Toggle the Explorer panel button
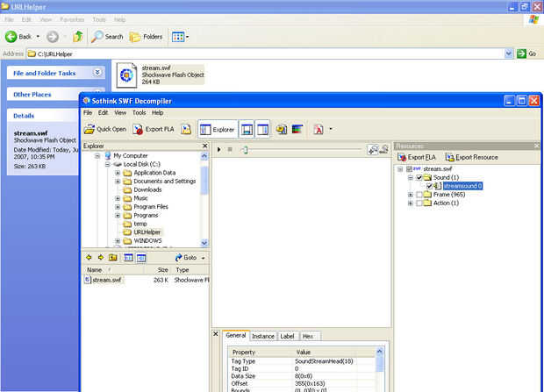The width and height of the screenshot is (544, 392). click(218, 130)
